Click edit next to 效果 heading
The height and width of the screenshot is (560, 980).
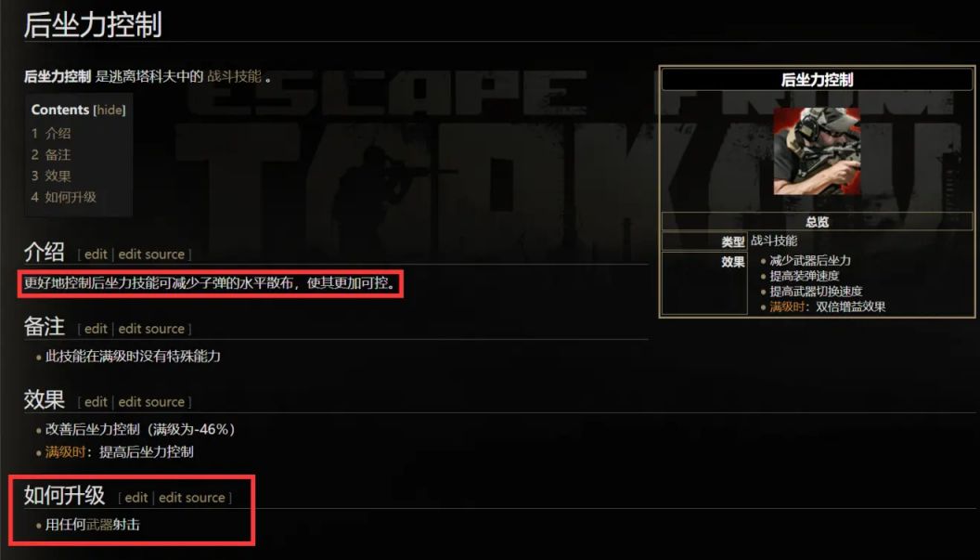tap(96, 402)
